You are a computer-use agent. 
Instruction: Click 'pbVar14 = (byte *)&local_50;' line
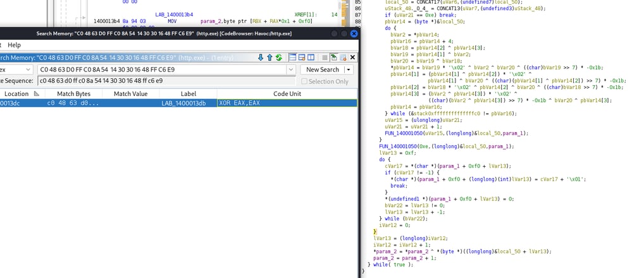[x=425, y=21]
